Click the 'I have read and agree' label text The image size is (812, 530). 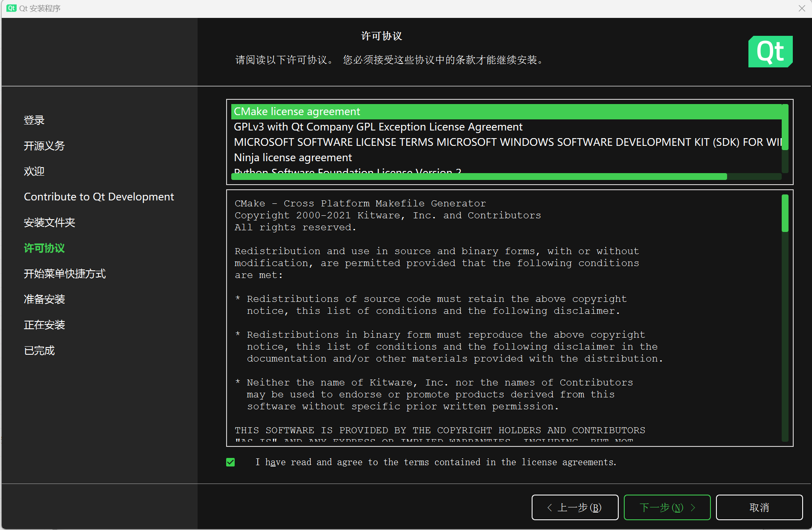tap(436, 462)
